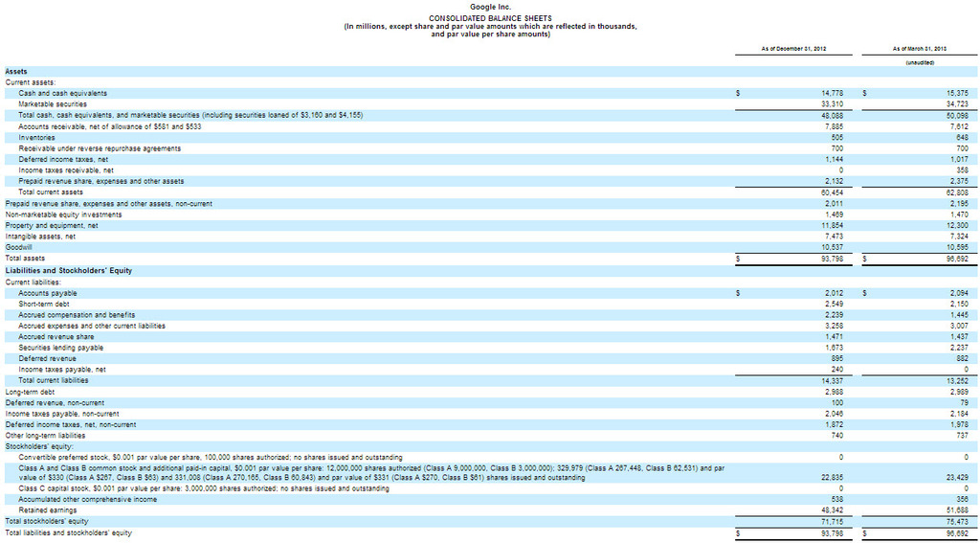This screenshot has height=543, width=980.
Task: Click the 'Income taxes receivable, net' label
Action: coord(66,170)
